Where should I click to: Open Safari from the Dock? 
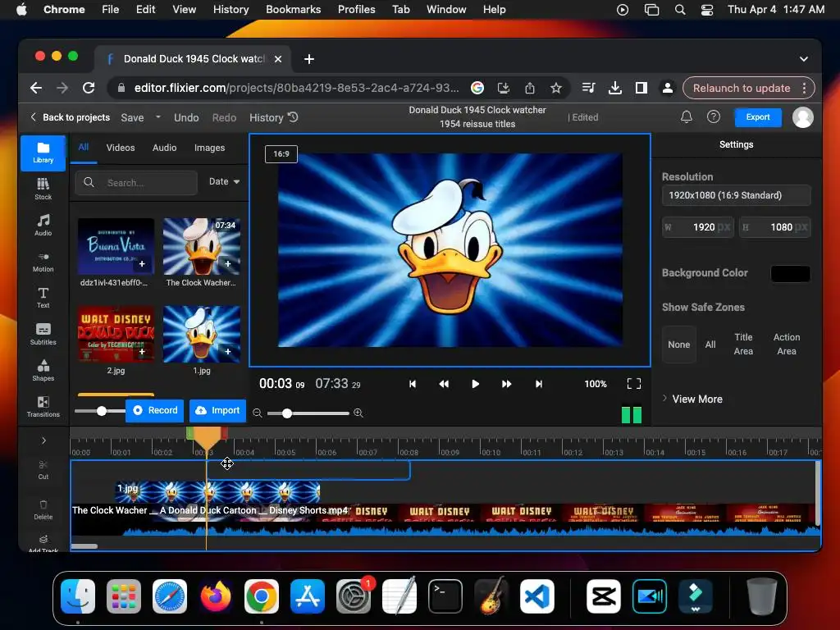170,596
